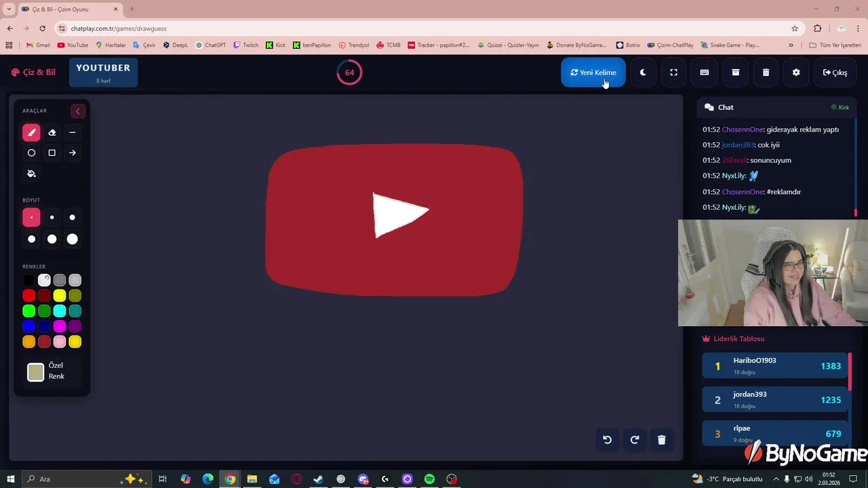The height and width of the screenshot is (488, 868).
Task: Open Chrome tab search dropdown
Action: coord(9,9)
